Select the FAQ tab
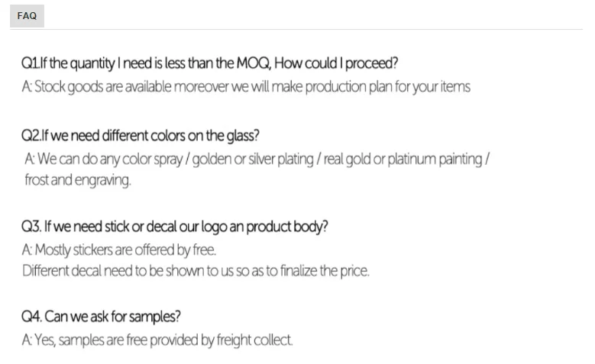This screenshot has width=595, height=364. 27,16
